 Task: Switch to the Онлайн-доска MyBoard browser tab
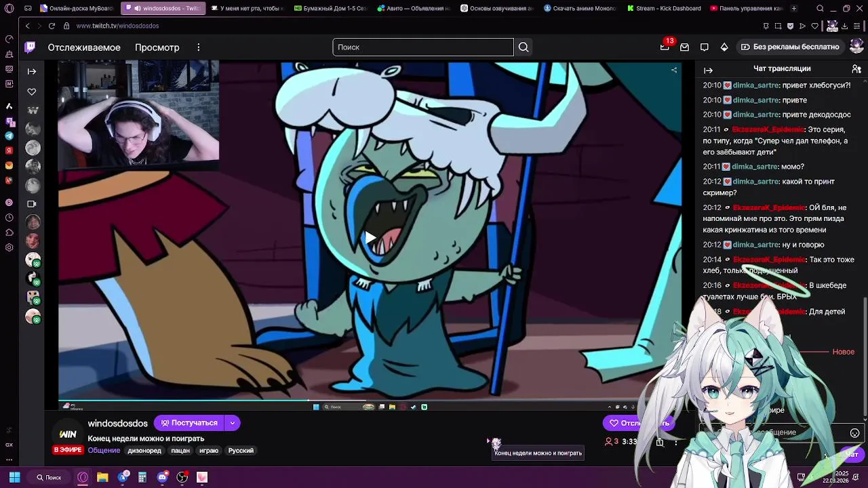(77, 9)
